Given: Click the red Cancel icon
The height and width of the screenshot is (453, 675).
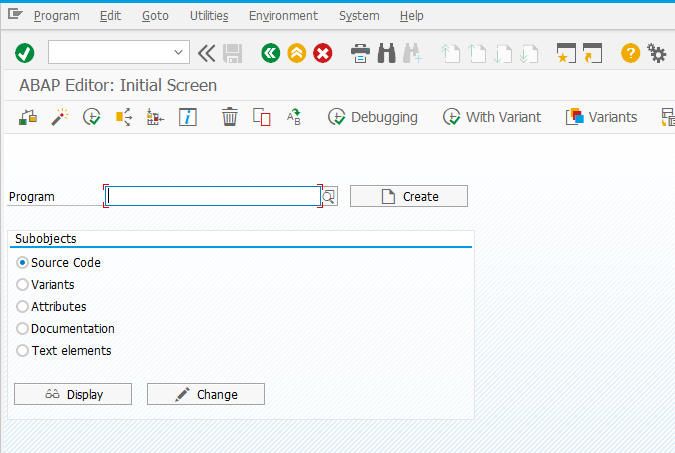Looking at the screenshot, I should coord(322,53).
